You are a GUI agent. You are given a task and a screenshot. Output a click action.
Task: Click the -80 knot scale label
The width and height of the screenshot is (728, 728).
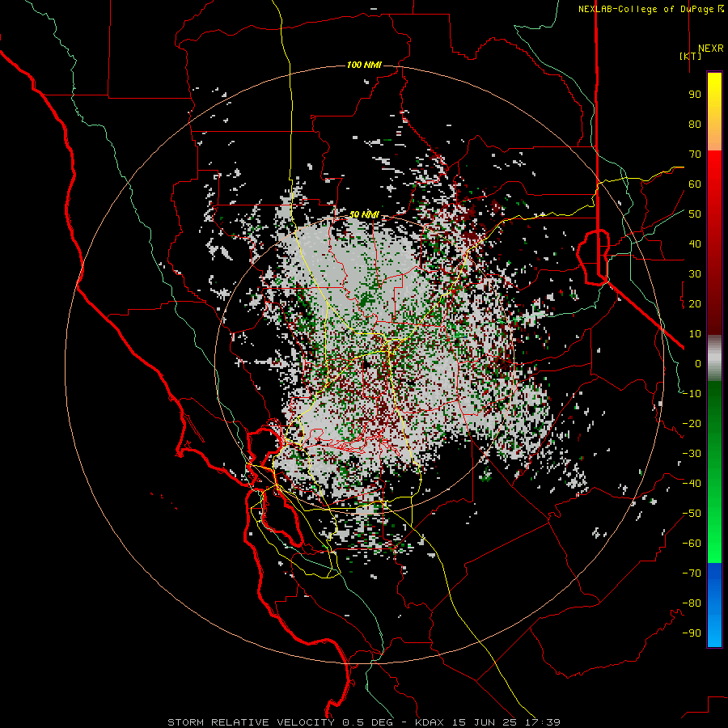[692, 603]
